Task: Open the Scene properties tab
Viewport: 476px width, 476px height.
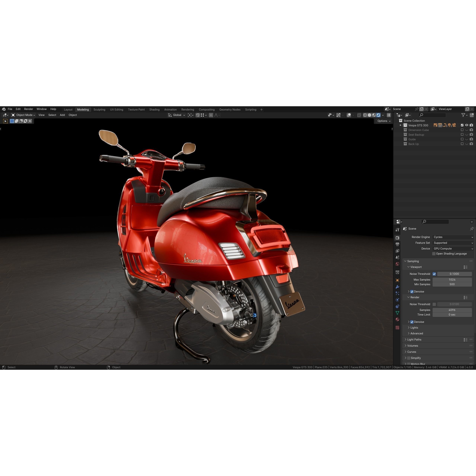Action: pos(397,257)
